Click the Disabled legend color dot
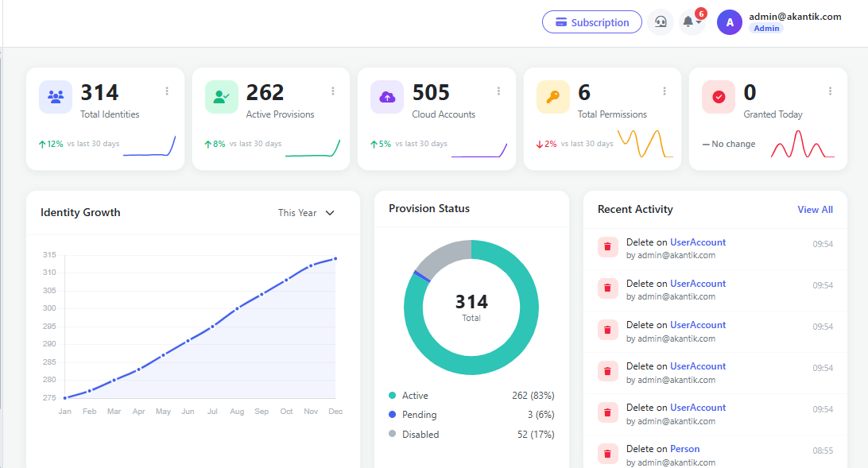 click(x=393, y=434)
